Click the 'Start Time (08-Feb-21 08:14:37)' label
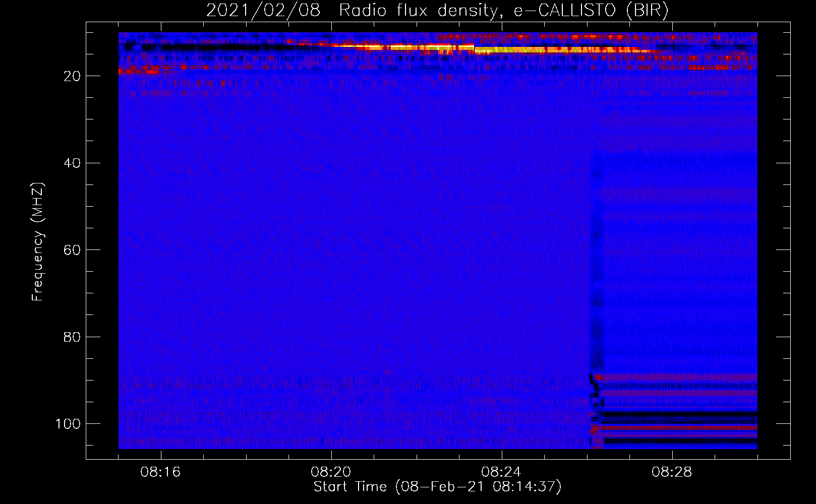816x504 pixels. (x=438, y=487)
